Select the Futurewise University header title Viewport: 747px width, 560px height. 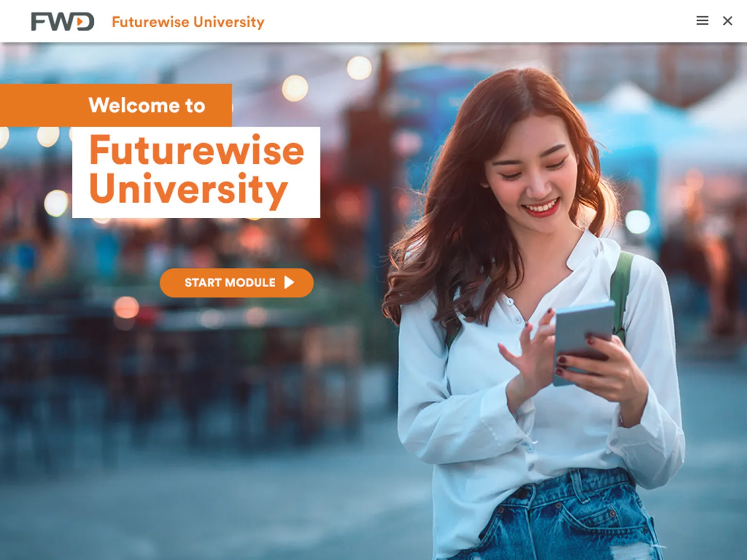tap(188, 22)
